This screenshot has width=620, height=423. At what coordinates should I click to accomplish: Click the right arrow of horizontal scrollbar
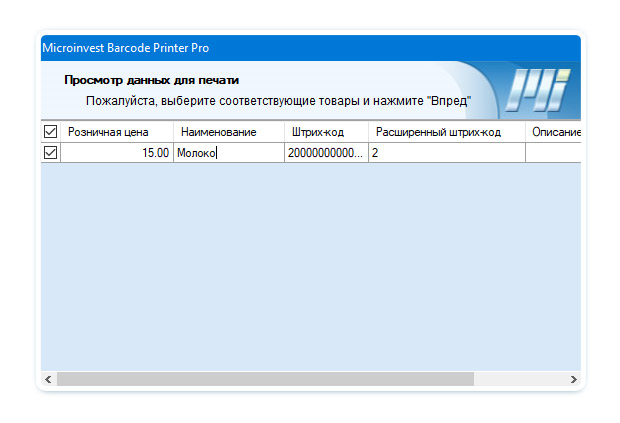click(x=573, y=380)
